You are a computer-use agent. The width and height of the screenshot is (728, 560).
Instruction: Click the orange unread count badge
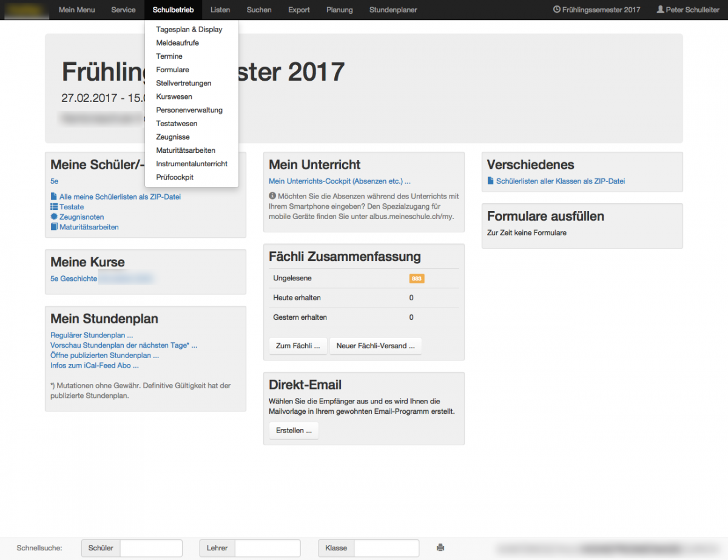click(x=417, y=278)
